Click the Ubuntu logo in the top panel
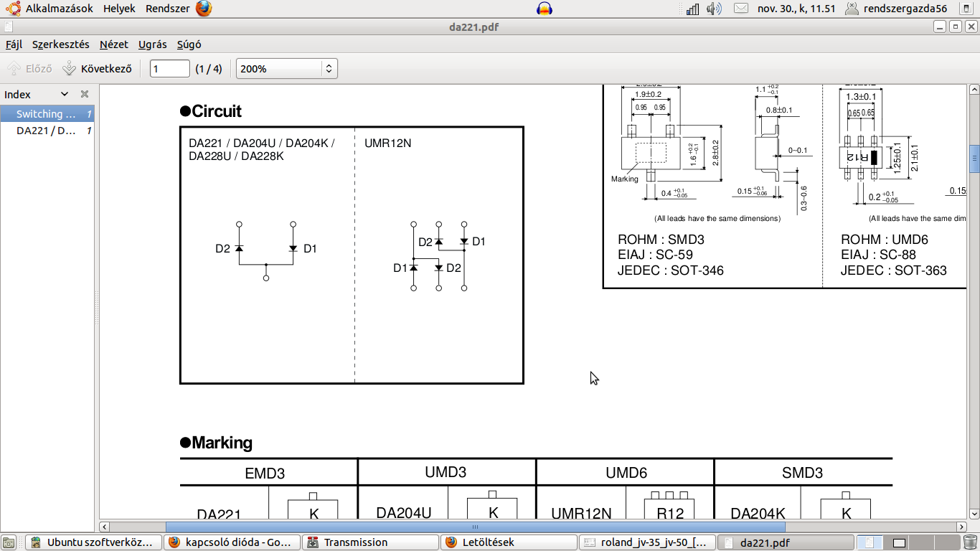The image size is (980, 551). 13,9
